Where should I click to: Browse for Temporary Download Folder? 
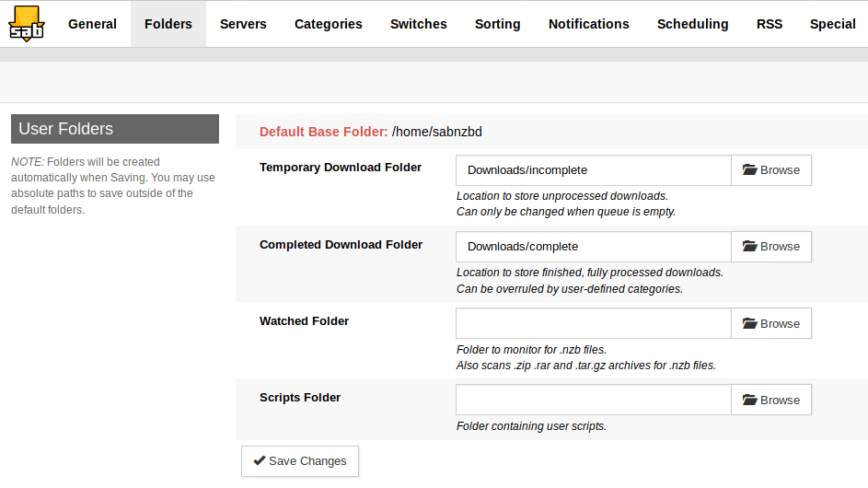click(771, 170)
